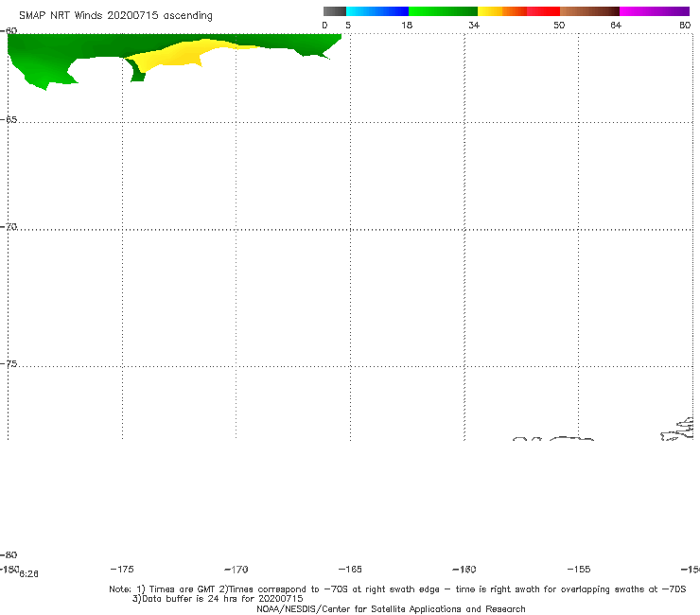The height and width of the screenshot is (615, 700).
Task: Click the 'Data buffer is 24 hrs' note
Action: [x=218, y=599]
